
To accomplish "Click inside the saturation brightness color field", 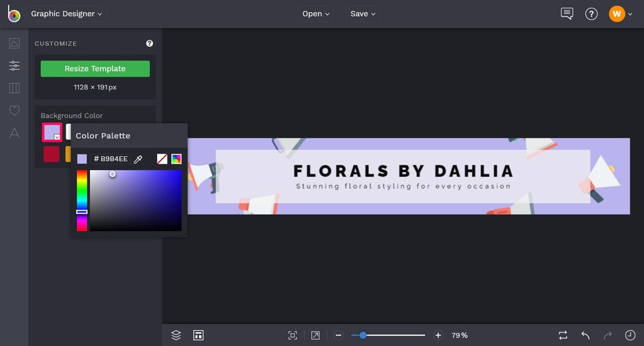I will [x=136, y=201].
